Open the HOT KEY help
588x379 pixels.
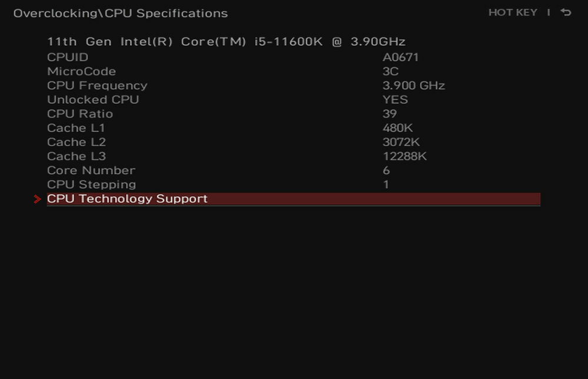pos(513,12)
